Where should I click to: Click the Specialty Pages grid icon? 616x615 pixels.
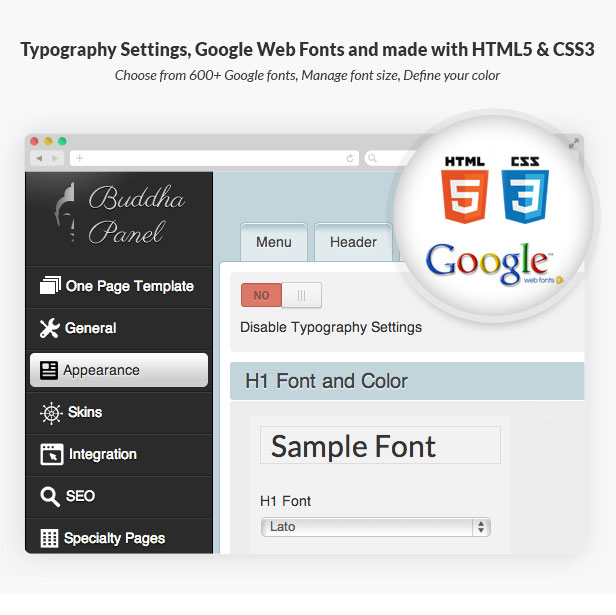click(49, 538)
